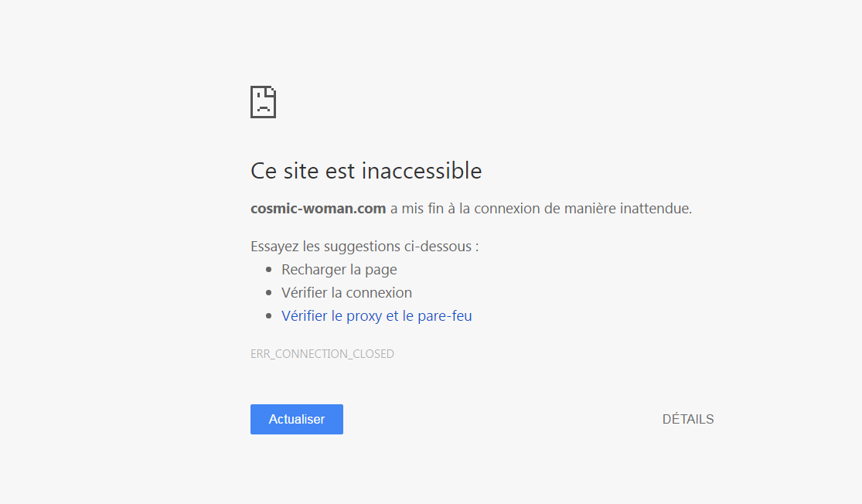Click the Actualiser reload button

pos(296,420)
